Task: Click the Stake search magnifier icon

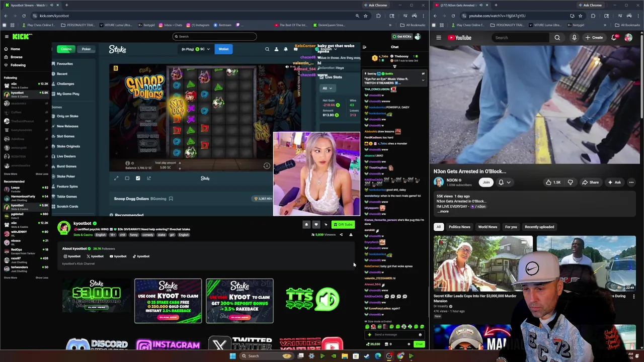Action: [267, 49]
